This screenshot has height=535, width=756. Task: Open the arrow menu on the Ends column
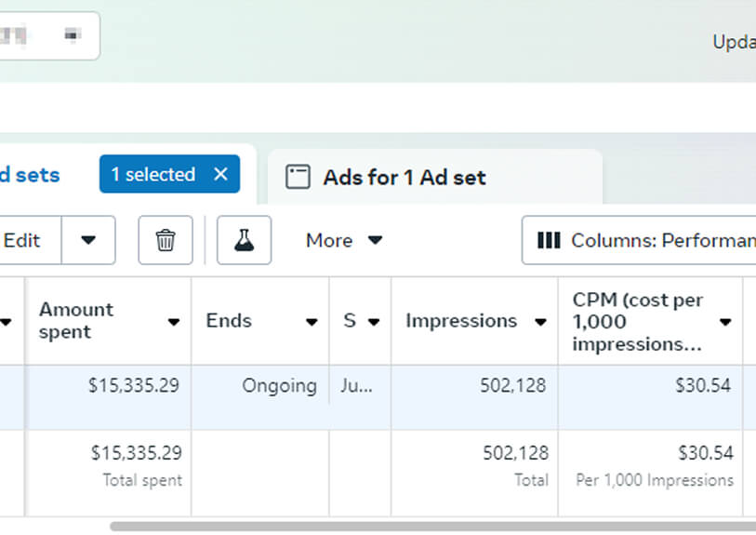point(312,322)
